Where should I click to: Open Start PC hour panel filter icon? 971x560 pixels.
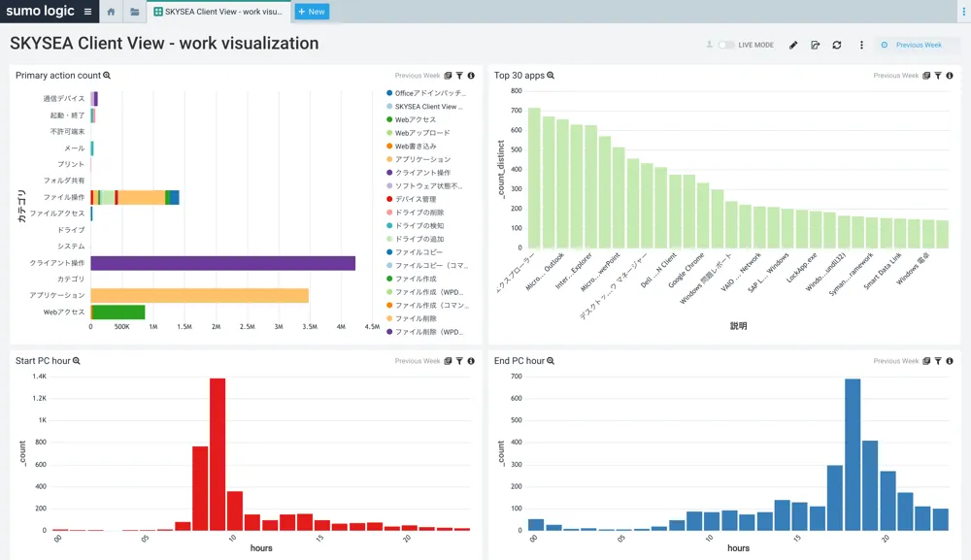pos(459,361)
